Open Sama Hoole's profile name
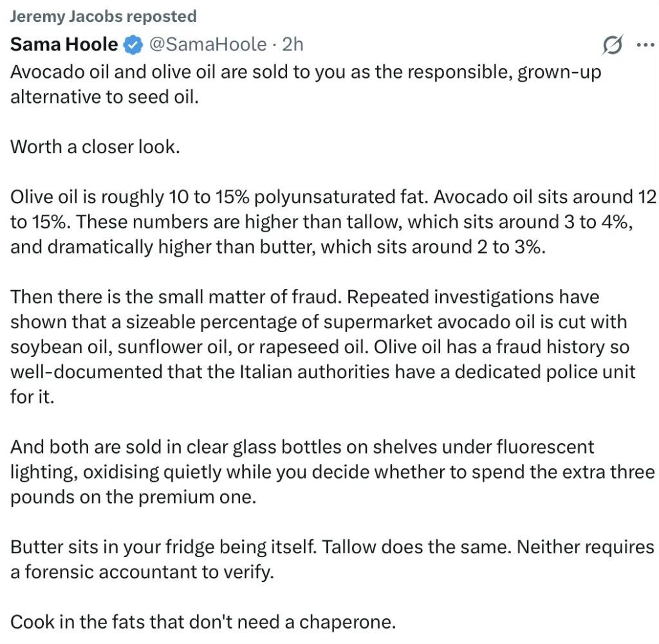Image resolution: width=659 pixels, height=644 pixels. (x=64, y=44)
